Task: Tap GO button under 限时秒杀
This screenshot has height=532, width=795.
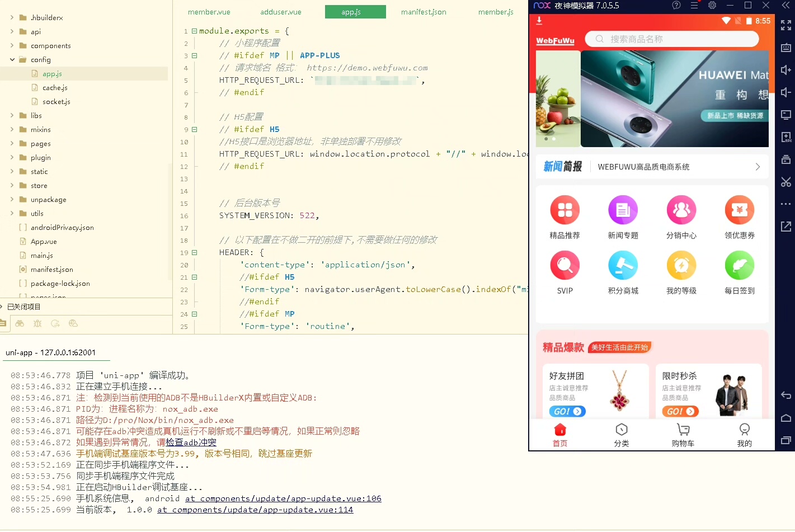Action: (680, 411)
